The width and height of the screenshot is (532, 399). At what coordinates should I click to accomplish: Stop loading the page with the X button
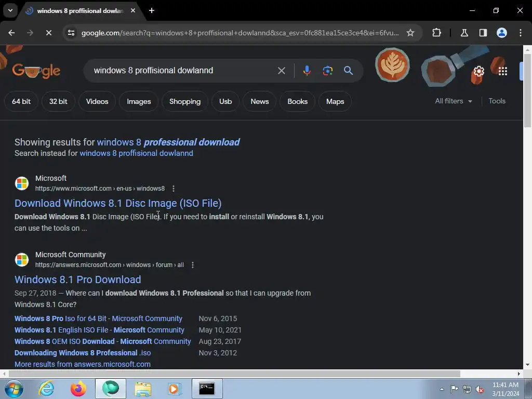[48, 33]
